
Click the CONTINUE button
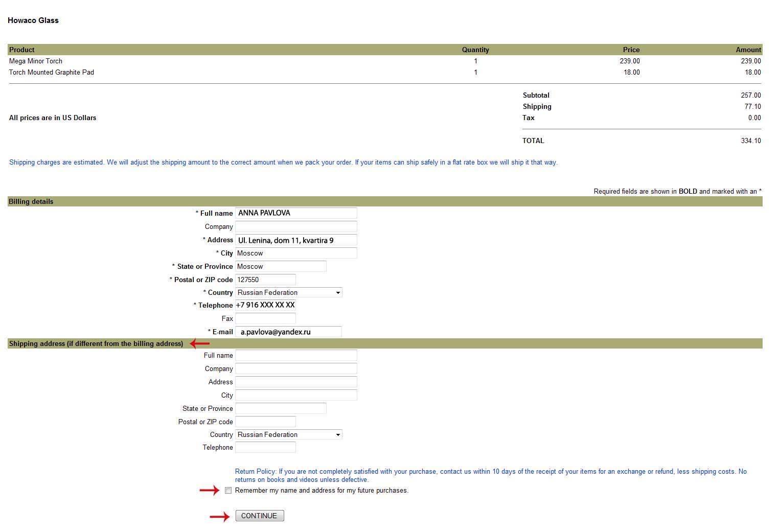click(260, 516)
